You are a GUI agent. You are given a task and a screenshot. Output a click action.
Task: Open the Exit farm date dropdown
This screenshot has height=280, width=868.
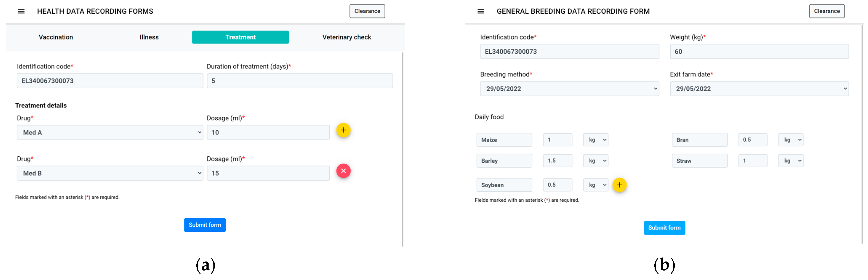coord(759,89)
